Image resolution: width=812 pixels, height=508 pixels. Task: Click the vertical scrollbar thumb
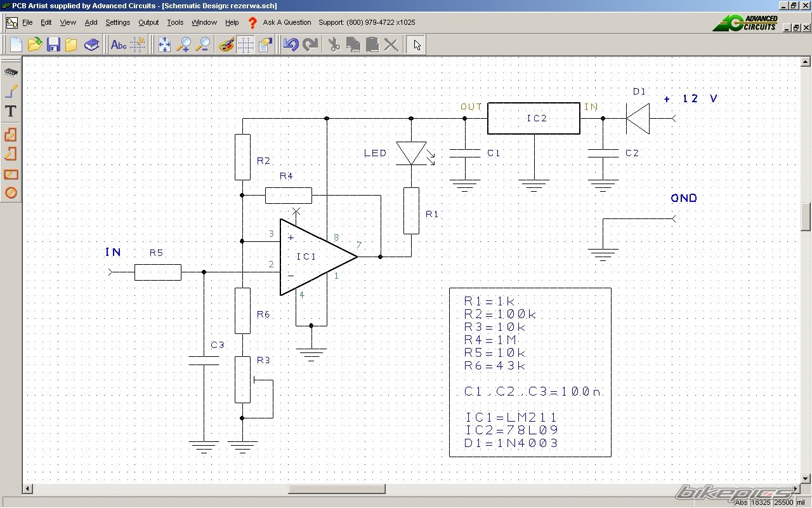[806, 217]
